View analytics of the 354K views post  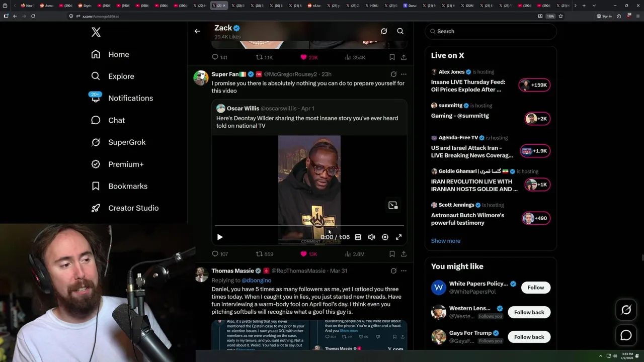tap(355, 57)
